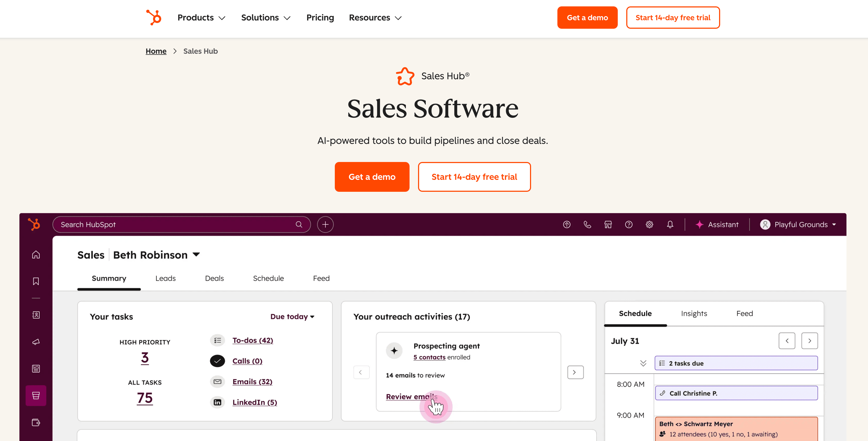
Task: Click the plus create button
Action: pyautogui.click(x=325, y=224)
